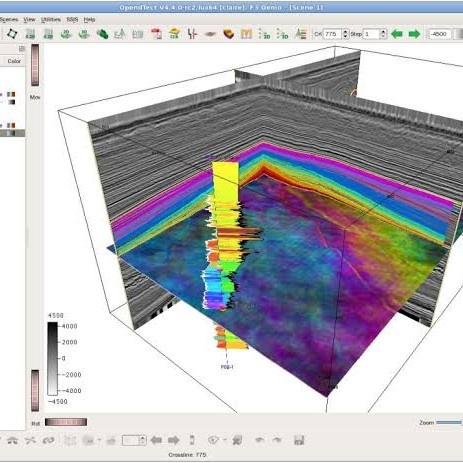This screenshot has width=463, height=463.
Task: Click the Zoom slider
Action: pos(449,423)
